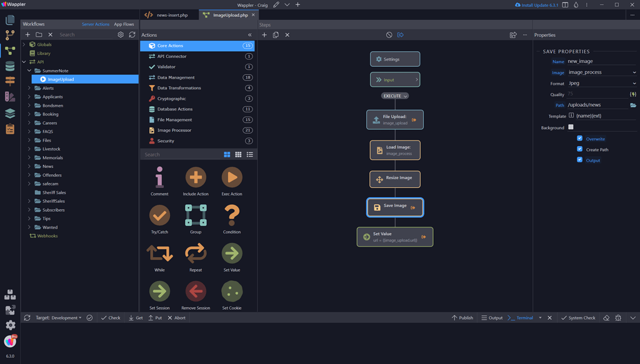Image resolution: width=640 pixels, height=364 pixels.
Task: Expand the Globals tree node
Action: (24, 44)
